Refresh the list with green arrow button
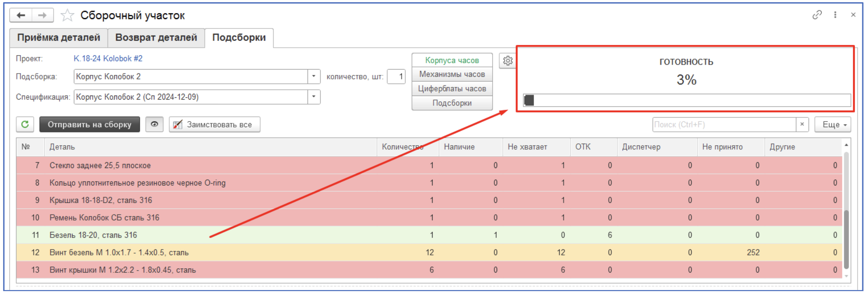The image size is (868, 294). coord(25,125)
